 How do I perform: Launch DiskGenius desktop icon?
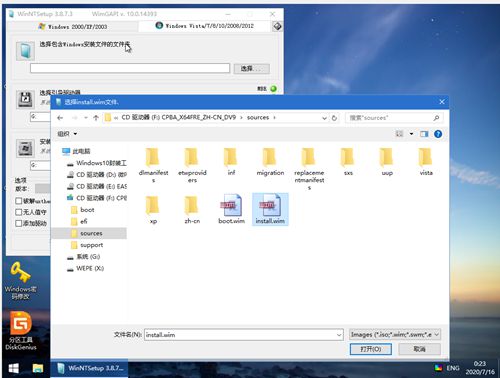pos(21,330)
